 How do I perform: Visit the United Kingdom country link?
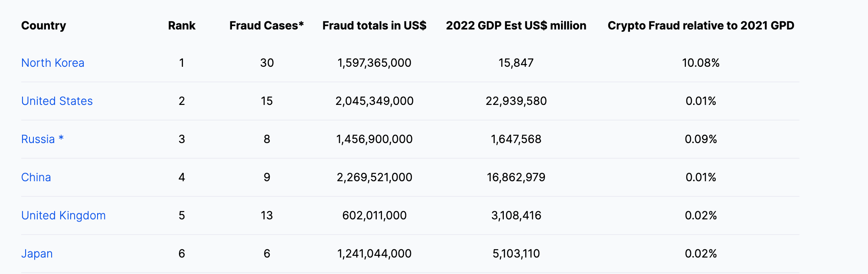tap(63, 215)
